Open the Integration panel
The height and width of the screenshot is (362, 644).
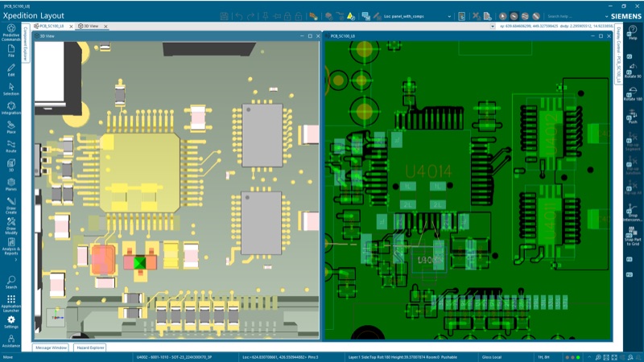11,109
